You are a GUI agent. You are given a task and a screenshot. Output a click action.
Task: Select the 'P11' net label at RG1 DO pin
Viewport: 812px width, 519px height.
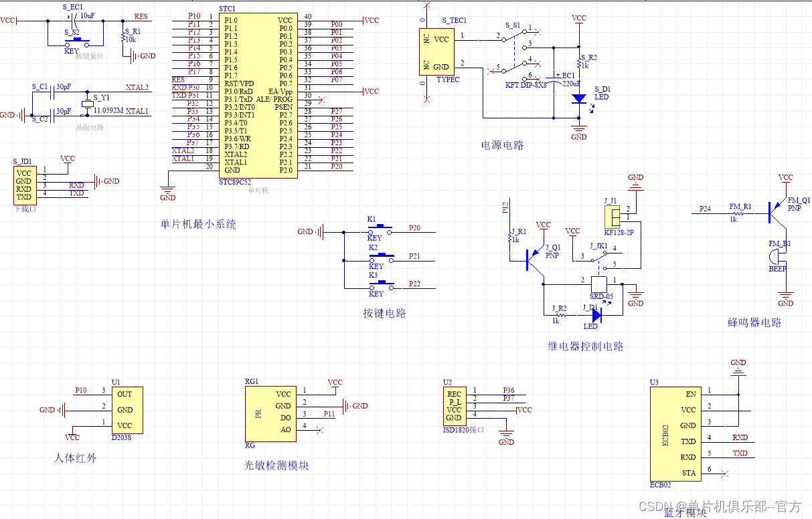click(x=329, y=414)
